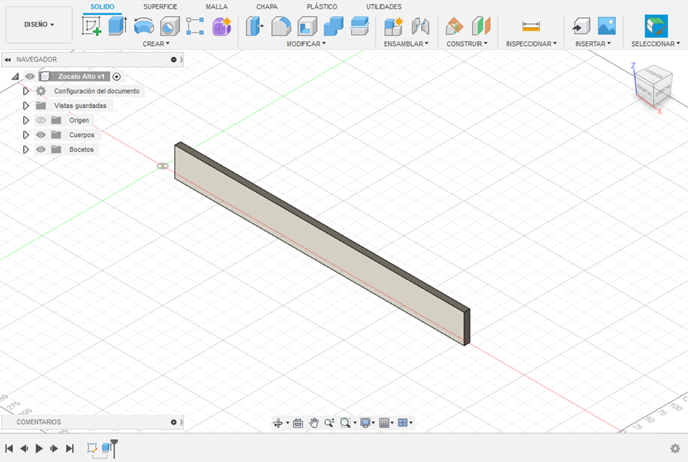
Task: Select the Rectangular Pattern tool
Action: 195,26
